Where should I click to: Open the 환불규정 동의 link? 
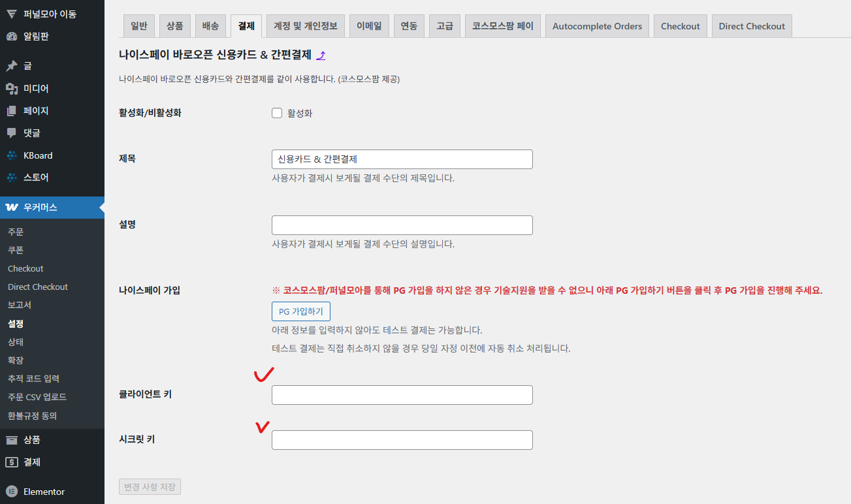[x=33, y=416]
